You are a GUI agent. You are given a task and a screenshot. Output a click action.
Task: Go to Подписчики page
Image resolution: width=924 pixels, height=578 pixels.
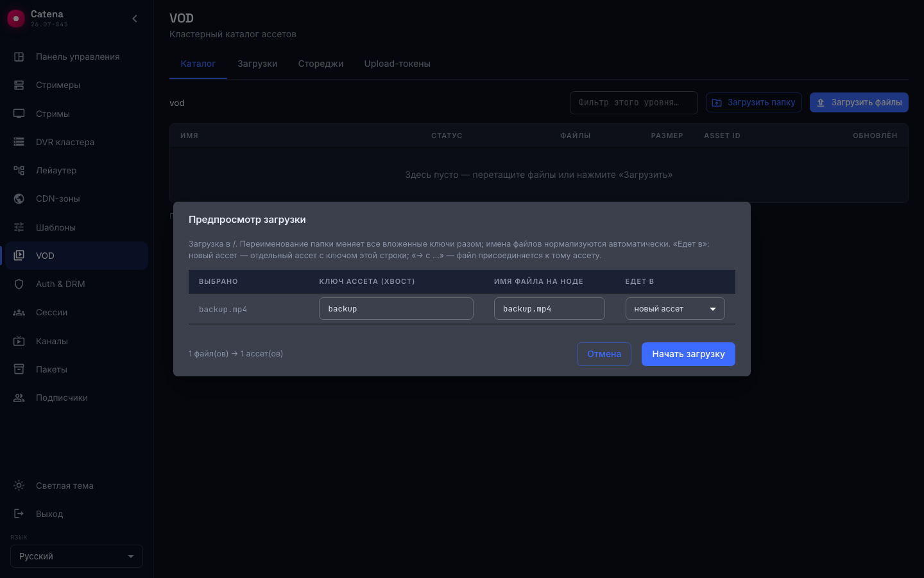[77, 398]
